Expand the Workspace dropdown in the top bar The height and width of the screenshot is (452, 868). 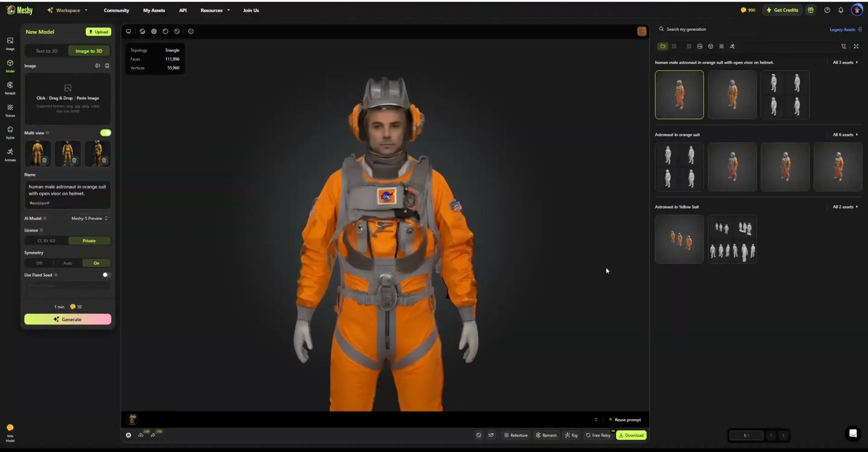[67, 10]
